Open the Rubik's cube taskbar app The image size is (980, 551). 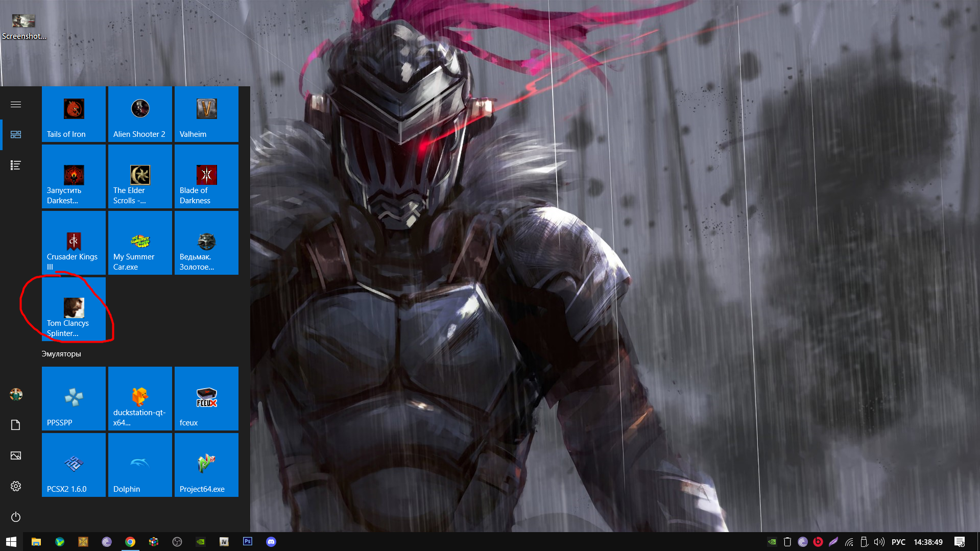(x=154, y=541)
